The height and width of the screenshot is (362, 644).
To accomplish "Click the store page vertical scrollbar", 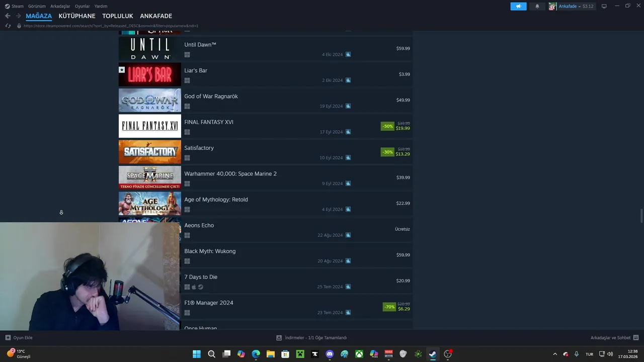I will tap(641, 215).
